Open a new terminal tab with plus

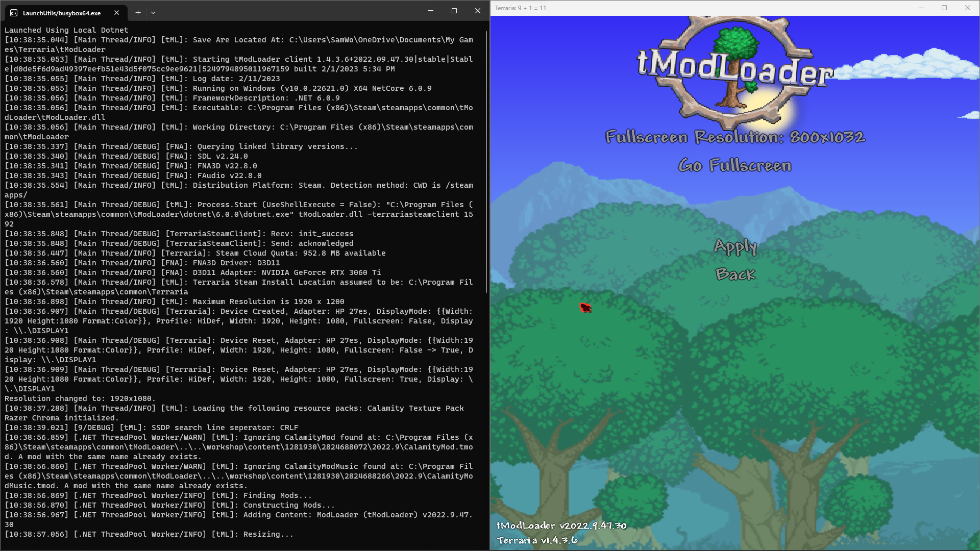click(x=138, y=13)
